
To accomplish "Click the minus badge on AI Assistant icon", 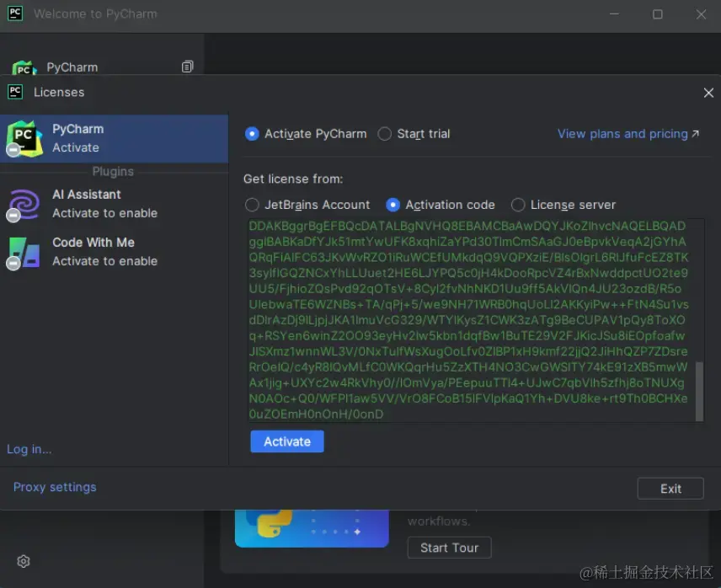I will [13, 215].
